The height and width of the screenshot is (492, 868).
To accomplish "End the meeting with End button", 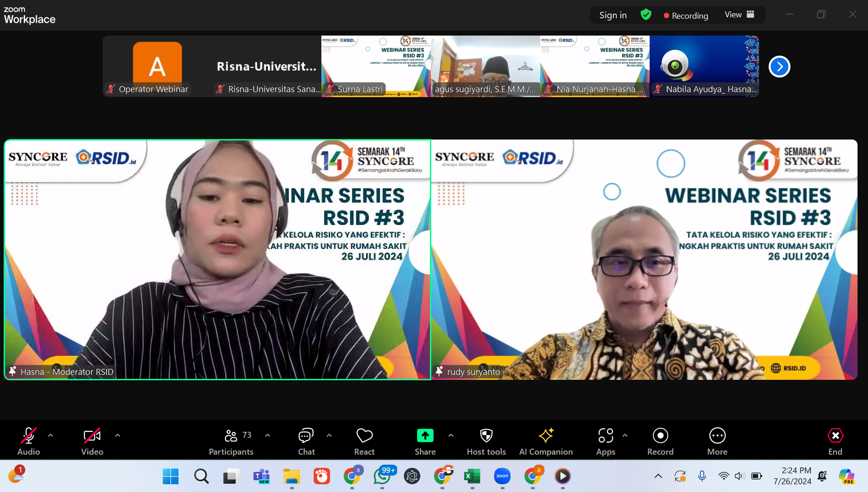I will click(835, 441).
